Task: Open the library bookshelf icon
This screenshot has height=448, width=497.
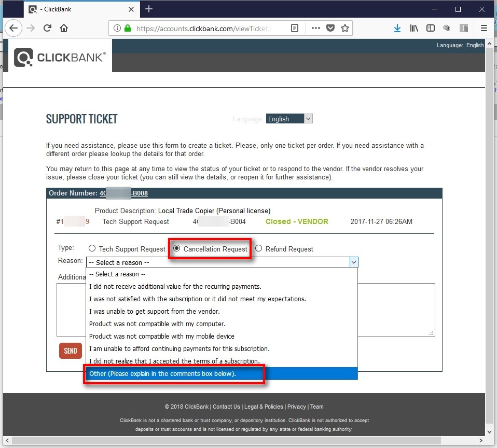Action: point(414,28)
